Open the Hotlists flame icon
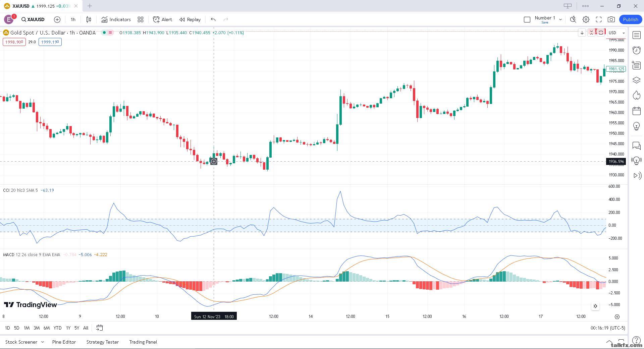644x349 pixels. (x=636, y=96)
